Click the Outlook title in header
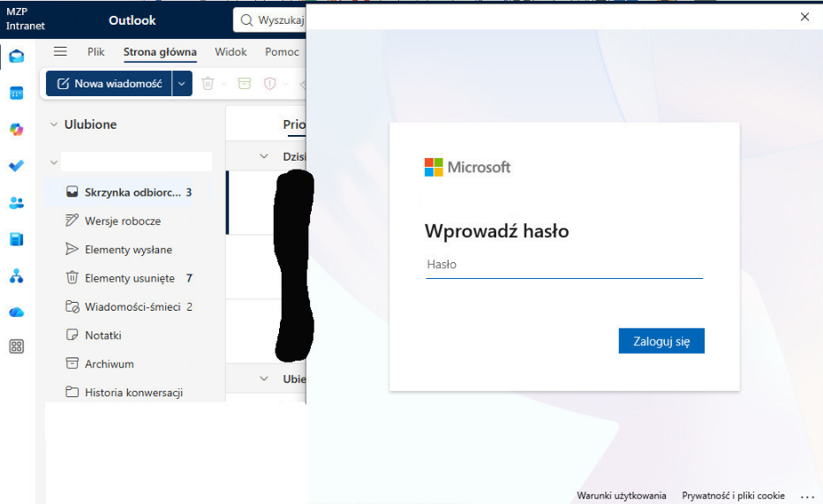Image resolution: width=823 pixels, height=504 pixels. click(132, 20)
